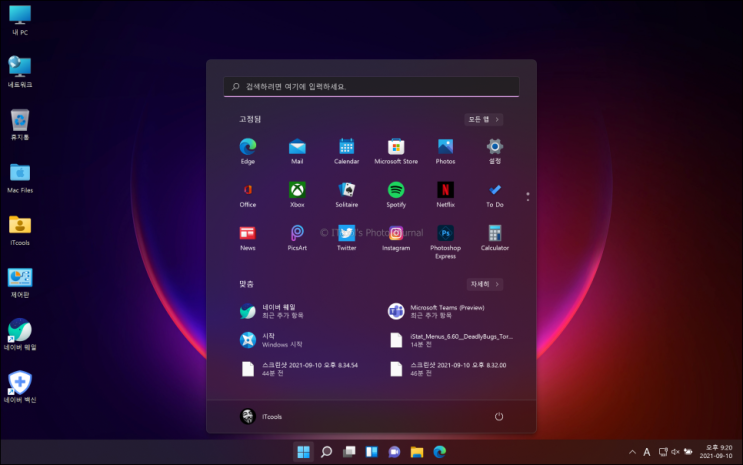Expand the hidden tray icons chevron
This screenshot has height=465, width=743.
point(632,452)
